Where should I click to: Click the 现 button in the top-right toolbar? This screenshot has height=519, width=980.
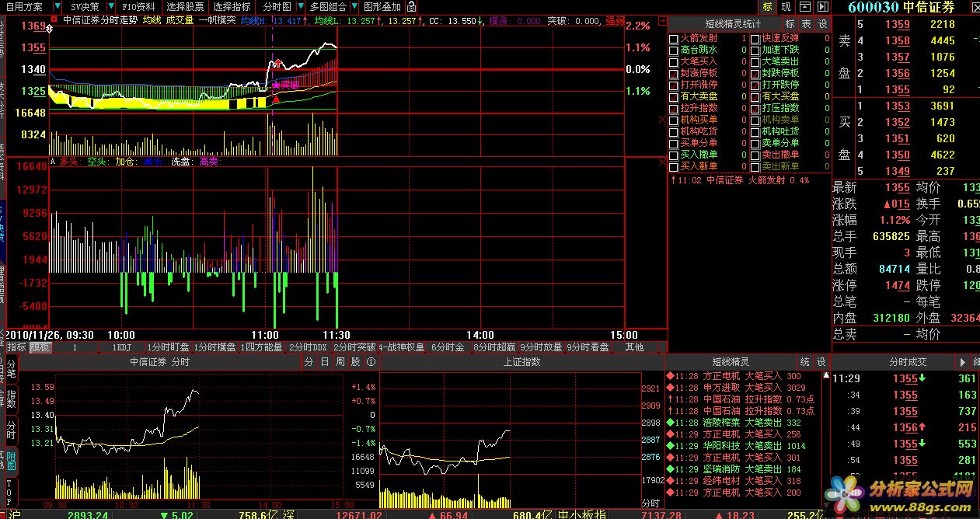[786, 6]
